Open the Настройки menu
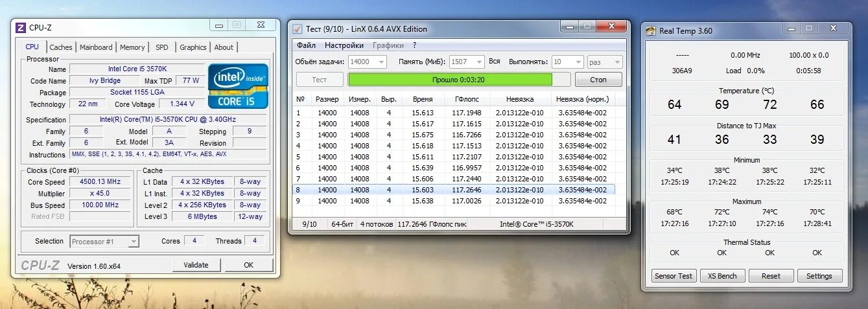 [x=344, y=45]
